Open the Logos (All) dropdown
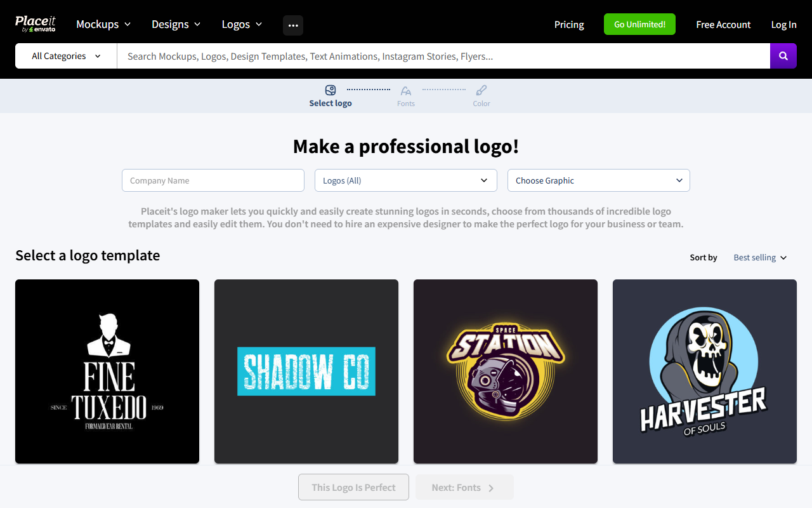Image resolution: width=812 pixels, height=508 pixels. pos(406,180)
